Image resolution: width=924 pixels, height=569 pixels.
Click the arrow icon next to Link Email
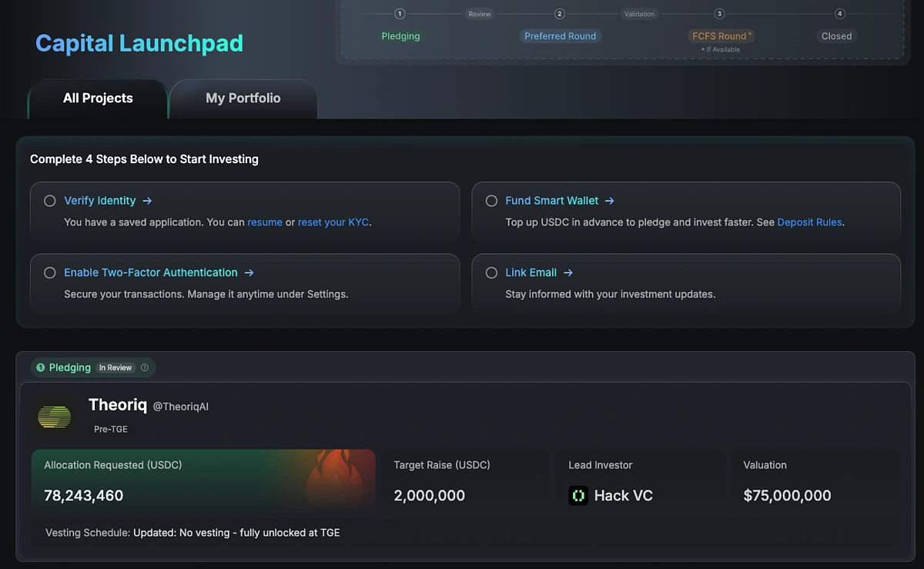[567, 272]
